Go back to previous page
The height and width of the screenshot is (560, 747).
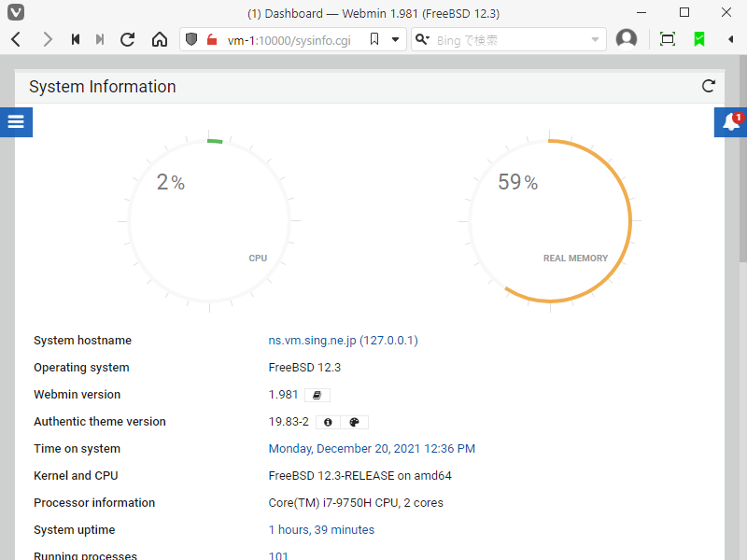(16, 39)
